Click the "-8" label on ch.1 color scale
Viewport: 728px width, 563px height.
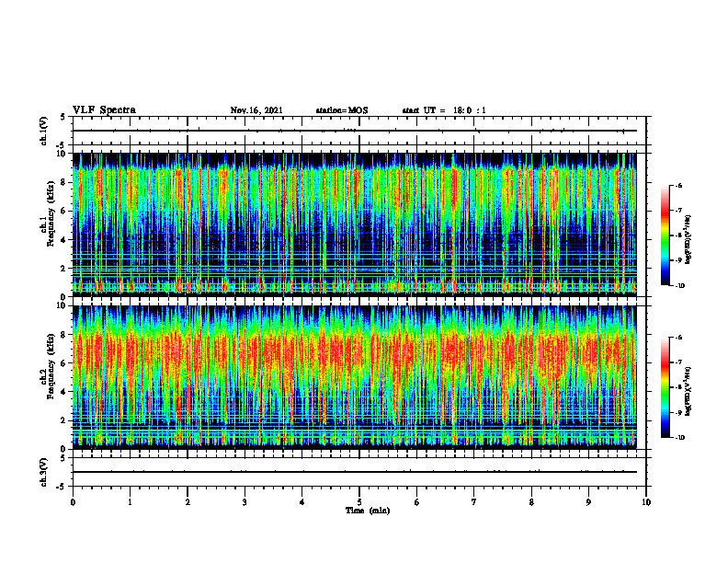[x=678, y=236]
